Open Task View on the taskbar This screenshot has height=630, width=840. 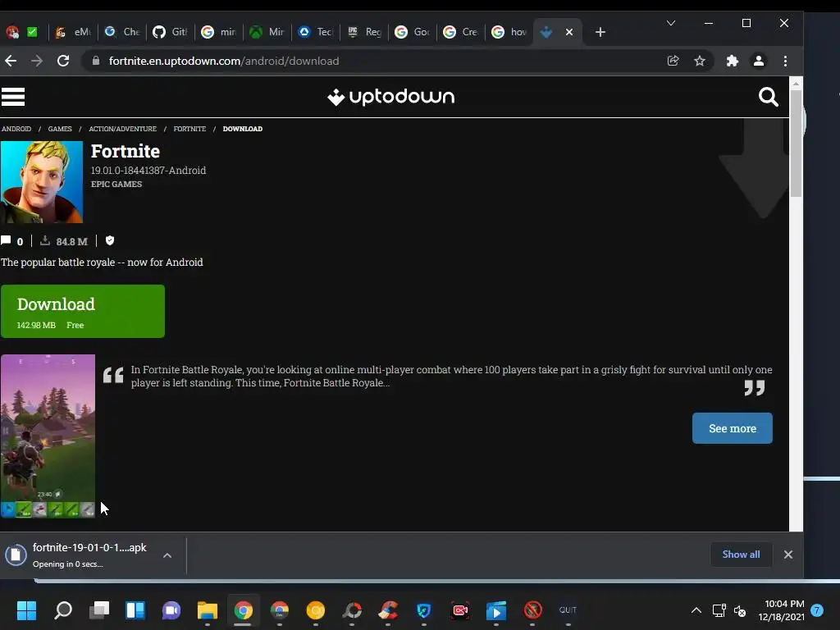99,610
